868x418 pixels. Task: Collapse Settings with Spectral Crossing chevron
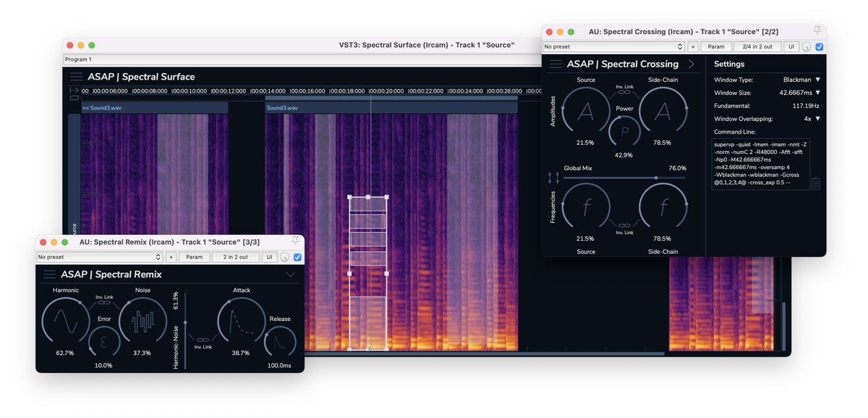coord(692,64)
